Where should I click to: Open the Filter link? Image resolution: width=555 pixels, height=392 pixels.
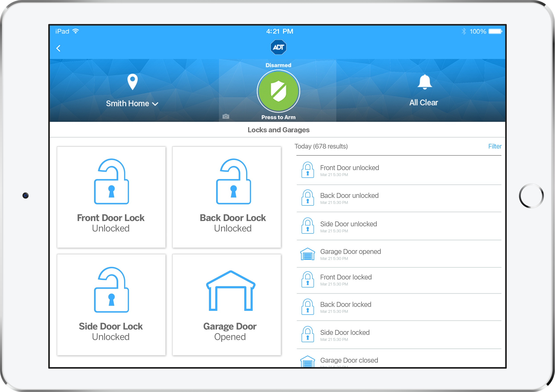495,146
